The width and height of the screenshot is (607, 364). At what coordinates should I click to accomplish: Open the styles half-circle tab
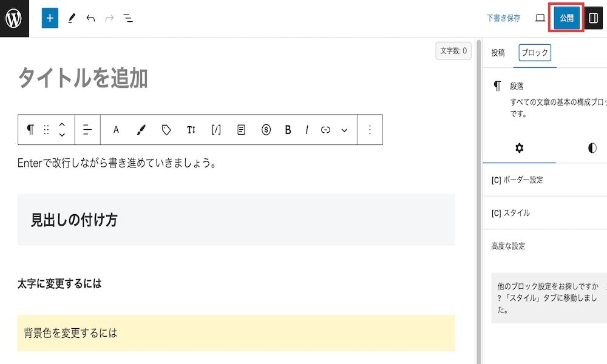pos(592,148)
